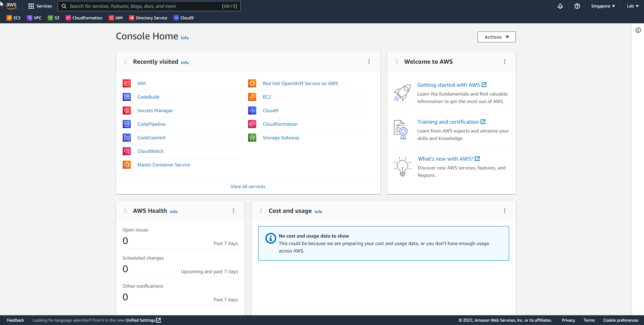Expand the Lab account dropdown
Image resolution: width=644 pixels, height=325 pixels.
pyautogui.click(x=632, y=6)
